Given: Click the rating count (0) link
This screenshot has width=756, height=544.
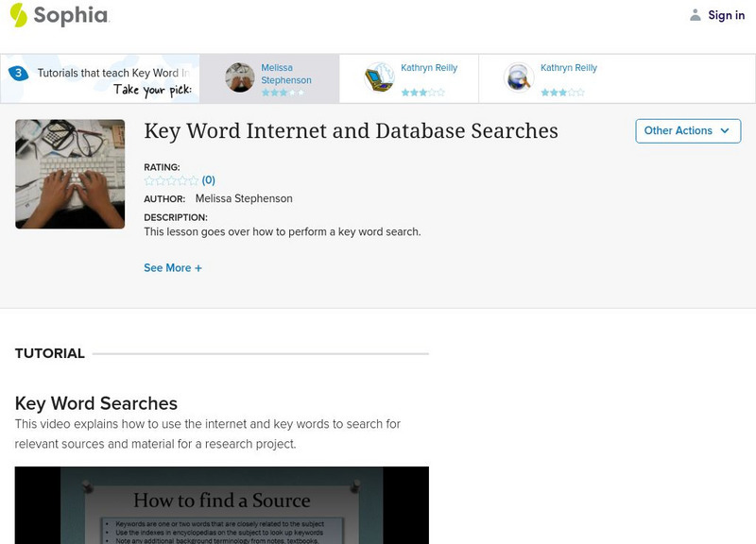Looking at the screenshot, I should pyautogui.click(x=209, y=180).
